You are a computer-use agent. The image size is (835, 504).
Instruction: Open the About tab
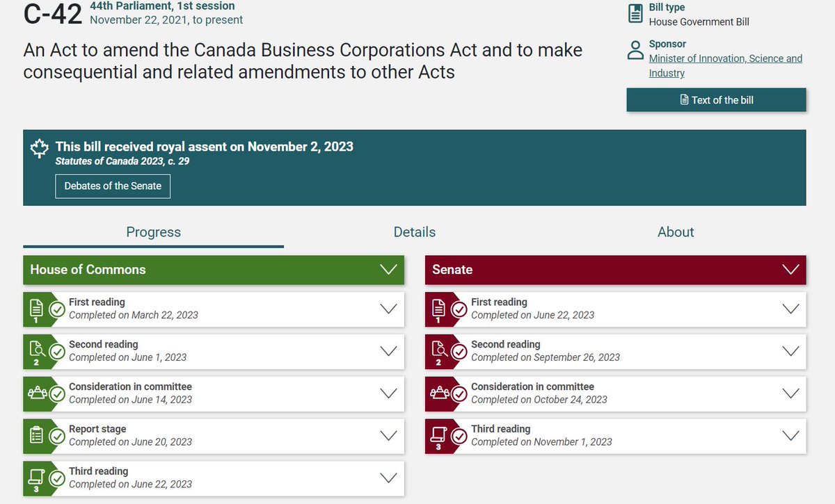(676, 232)
